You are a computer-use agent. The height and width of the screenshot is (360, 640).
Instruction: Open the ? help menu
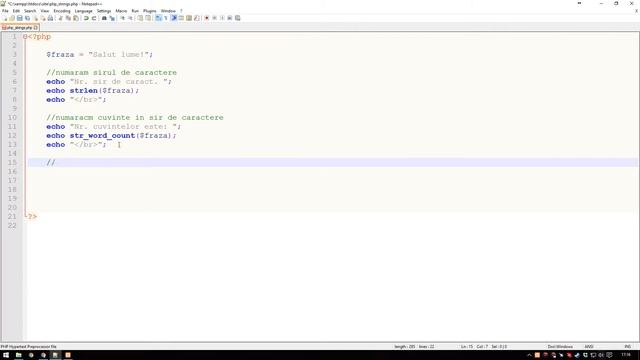181,11
